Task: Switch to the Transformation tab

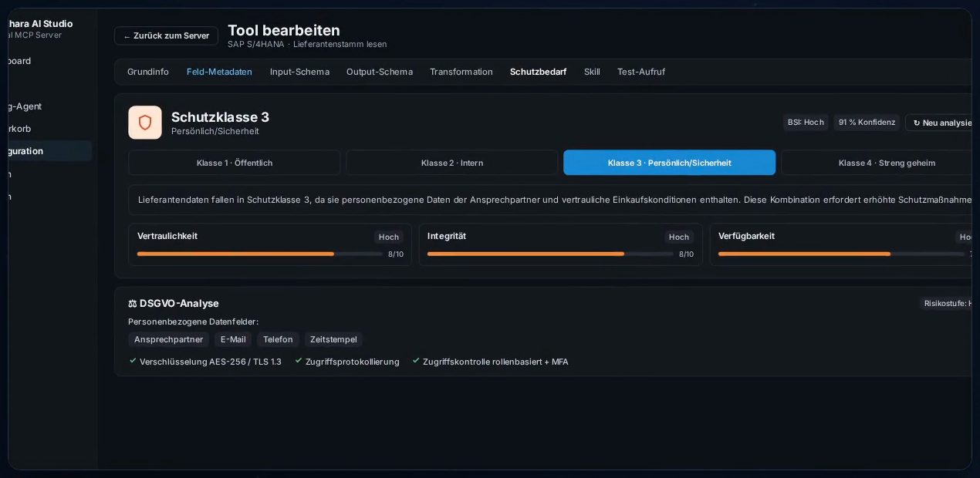Action: click(461, 72)
